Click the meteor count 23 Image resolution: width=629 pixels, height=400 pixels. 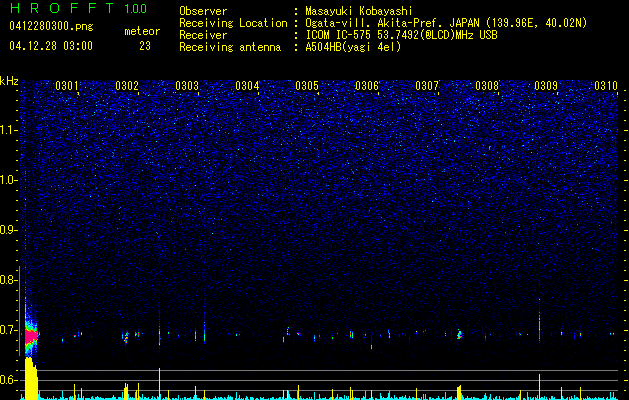[x=145, y=46]
